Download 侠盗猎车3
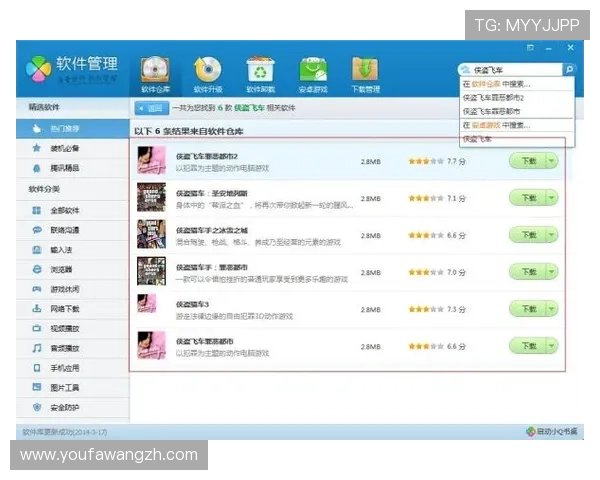The image size is (600, 480). [528, 309]
